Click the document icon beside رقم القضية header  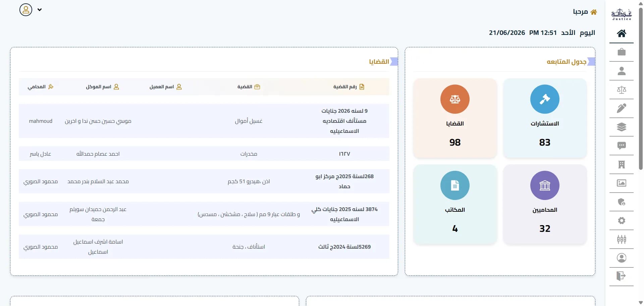(x=362, y=87)
